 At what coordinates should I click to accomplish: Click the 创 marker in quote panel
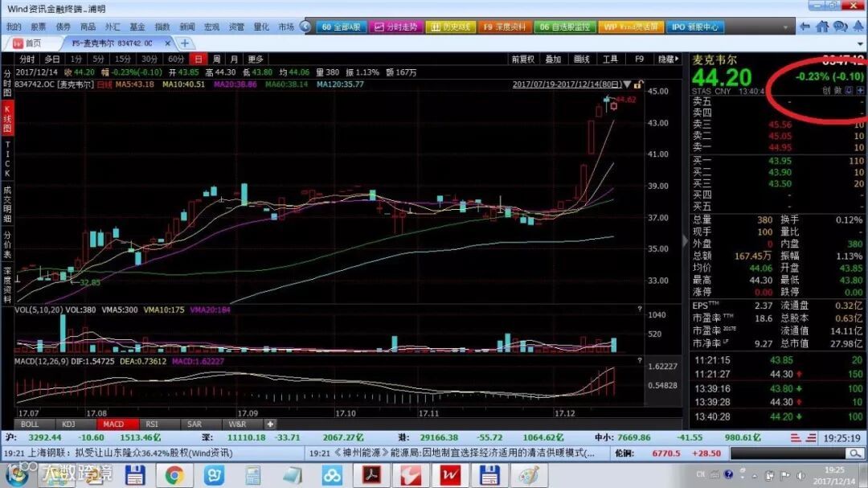[826, 90]
